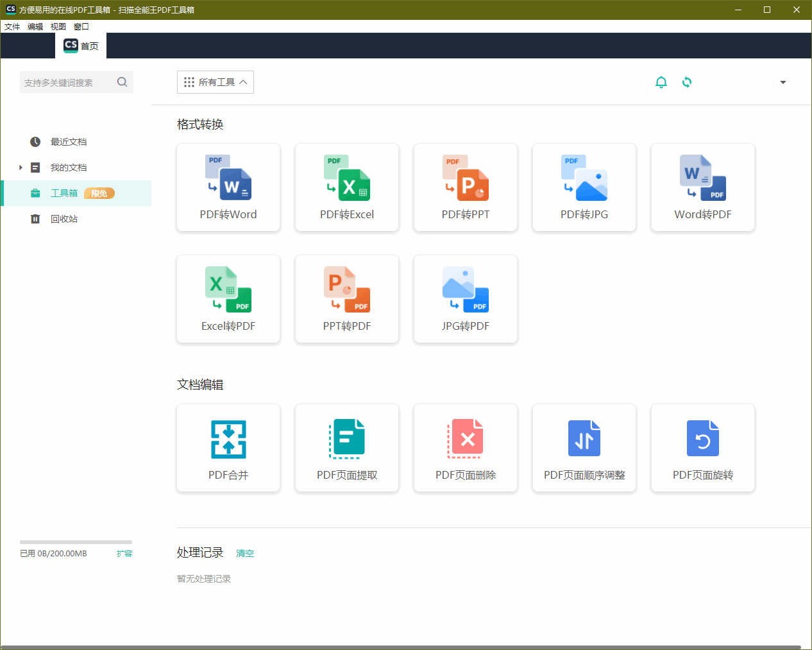Open the PDF转Word conversion tool
This screenshot has height=650, width=812.
[x=228, y=187]
